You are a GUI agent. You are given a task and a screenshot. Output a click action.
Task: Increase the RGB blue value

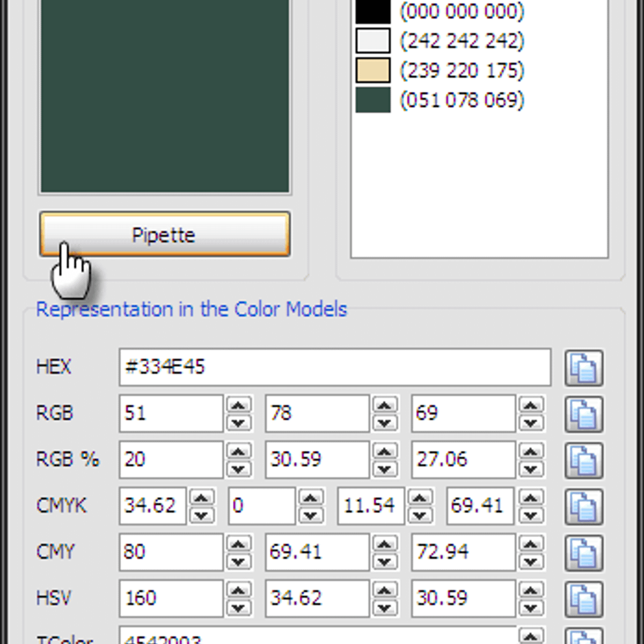(x=530, y=405)
